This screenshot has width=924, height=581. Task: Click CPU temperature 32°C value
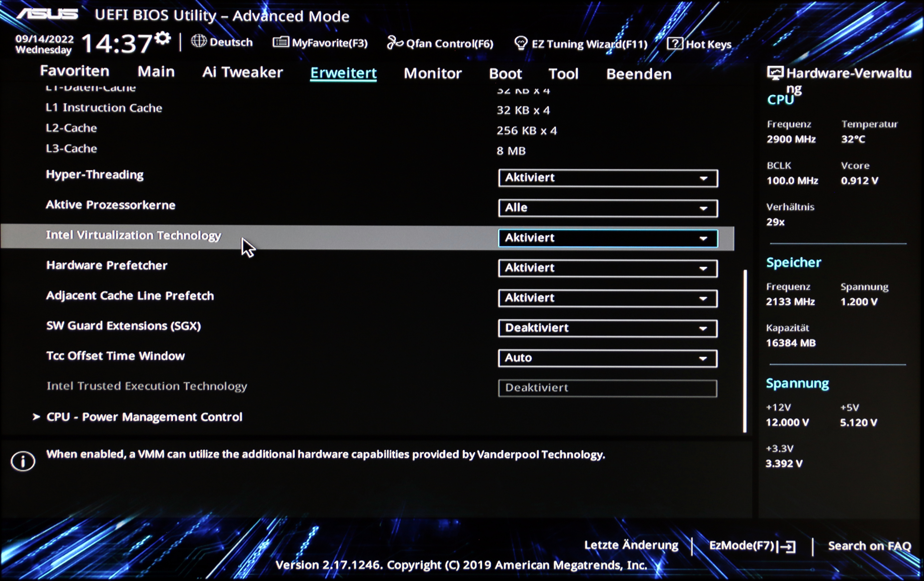(x=853, y=139)
